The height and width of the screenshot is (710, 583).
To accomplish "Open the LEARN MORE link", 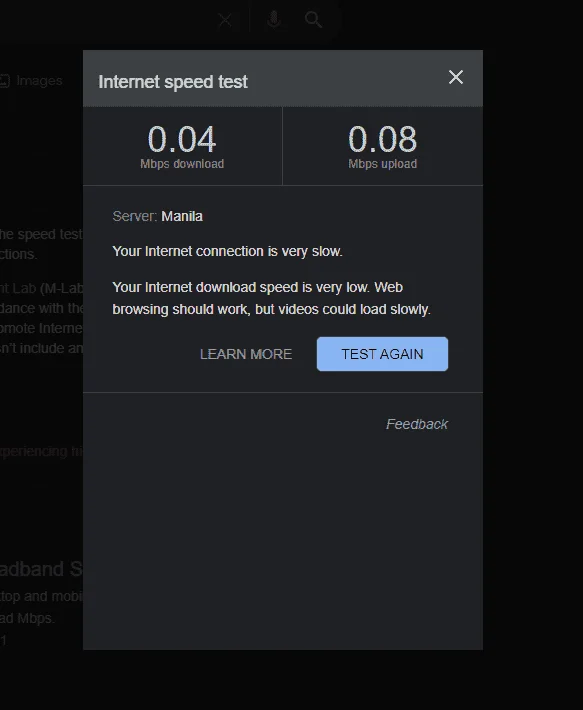I will [x=246, y=354].
